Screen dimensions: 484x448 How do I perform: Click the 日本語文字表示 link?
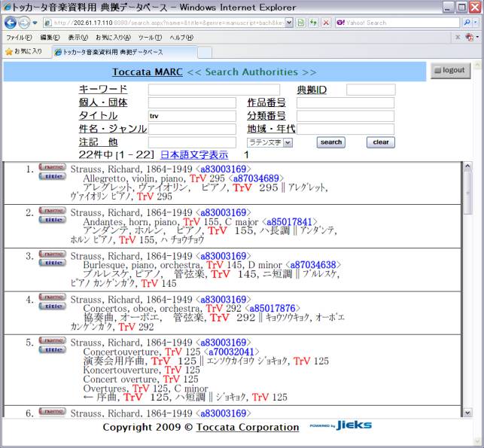pyautogui.click(x=194, y=154)
